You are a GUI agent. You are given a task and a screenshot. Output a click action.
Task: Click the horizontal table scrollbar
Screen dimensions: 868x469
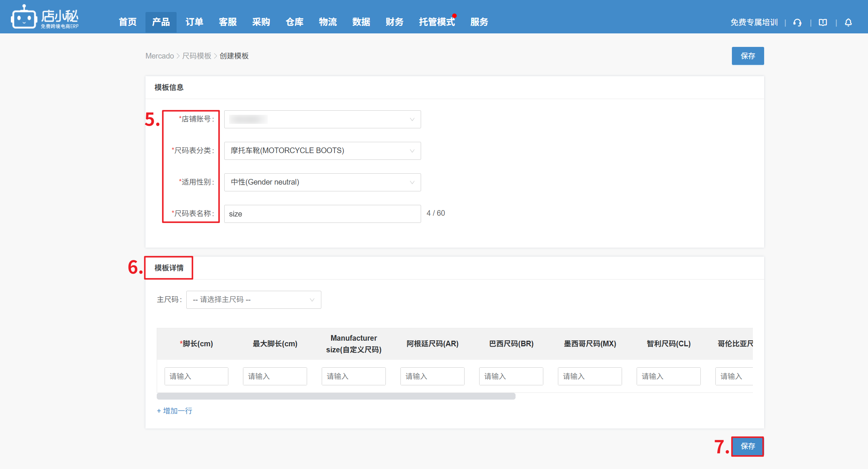tap(336, 396)
